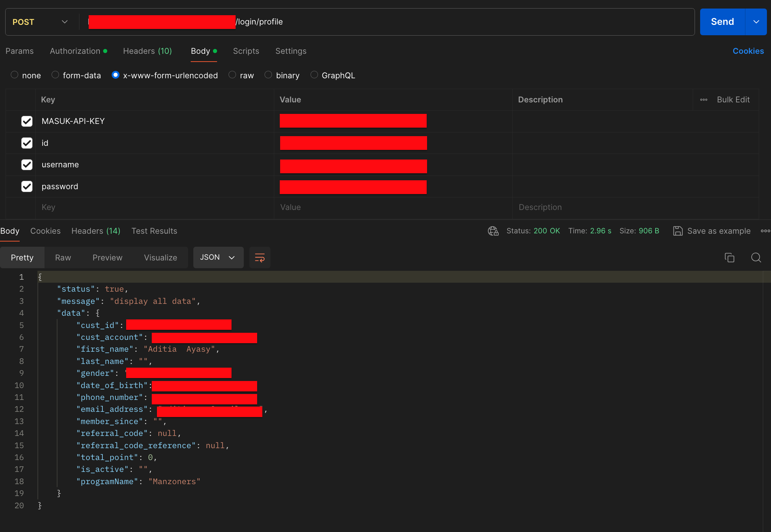Open the JSON format dropdown

click(x=218, y=257)
